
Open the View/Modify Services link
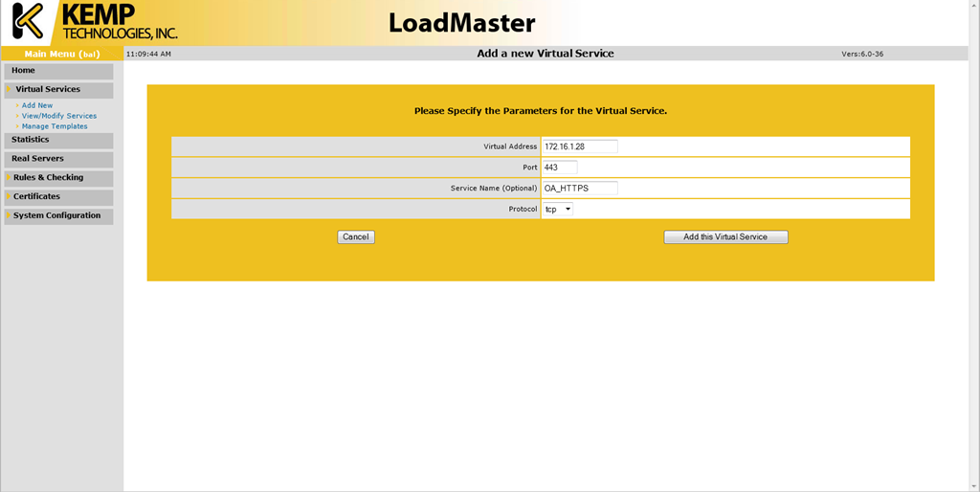click(x=59, y=116)
